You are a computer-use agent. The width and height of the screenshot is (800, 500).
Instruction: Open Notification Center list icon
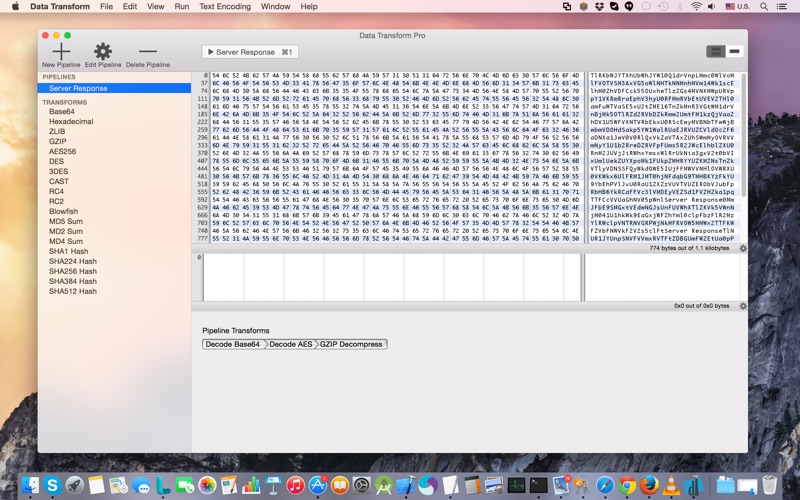781,7
